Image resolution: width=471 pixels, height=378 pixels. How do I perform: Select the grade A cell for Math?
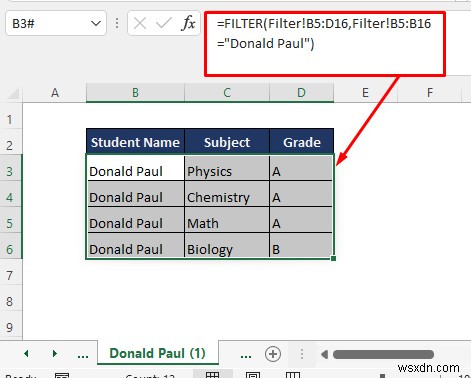[301, 220]
